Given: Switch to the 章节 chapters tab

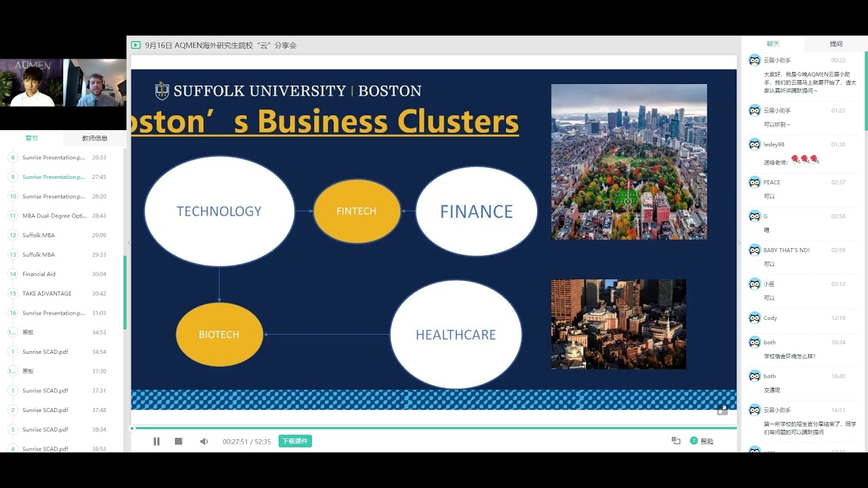Looking at the screenshot, I should [x=31, y=138].
